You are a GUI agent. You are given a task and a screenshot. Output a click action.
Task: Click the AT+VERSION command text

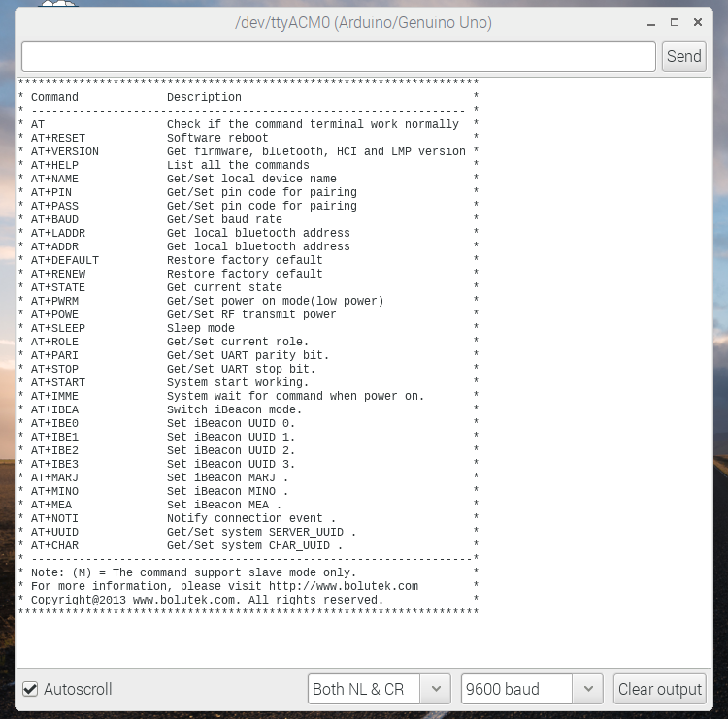click(65, 151)
